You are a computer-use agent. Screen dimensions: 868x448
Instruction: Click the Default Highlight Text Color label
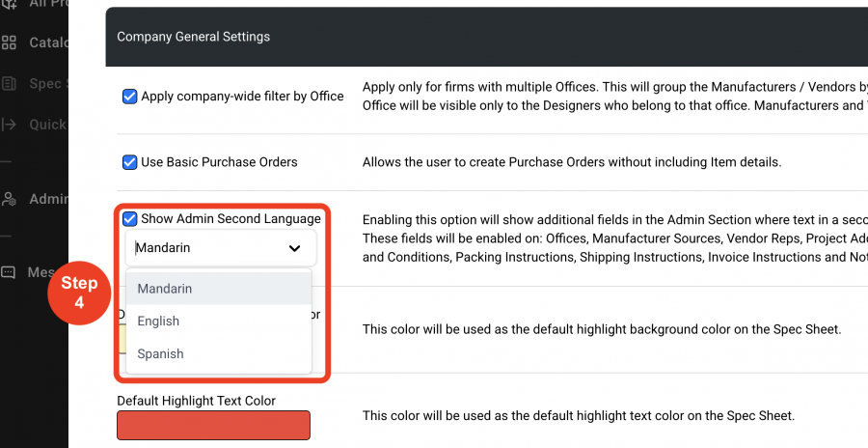(x=196, y=401)
